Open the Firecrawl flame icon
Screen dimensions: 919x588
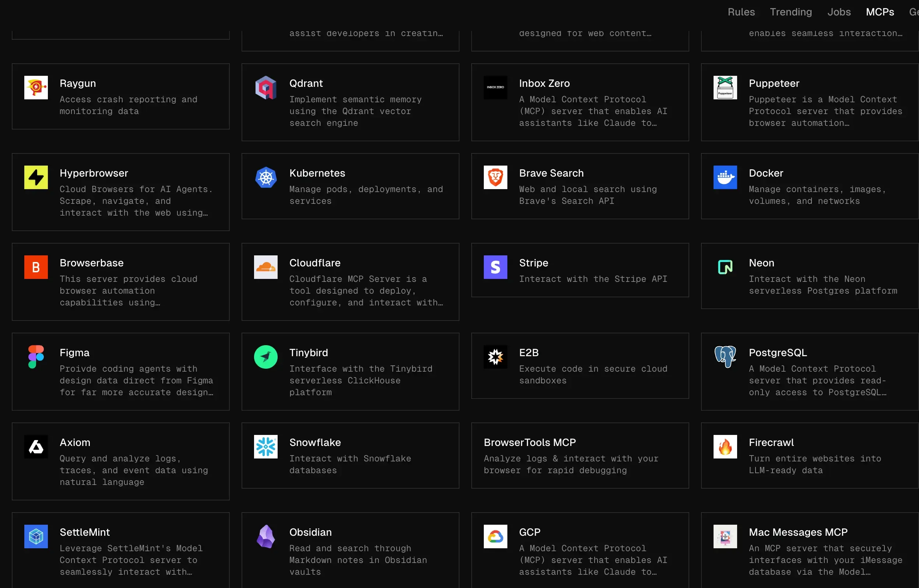pos(725,446)
